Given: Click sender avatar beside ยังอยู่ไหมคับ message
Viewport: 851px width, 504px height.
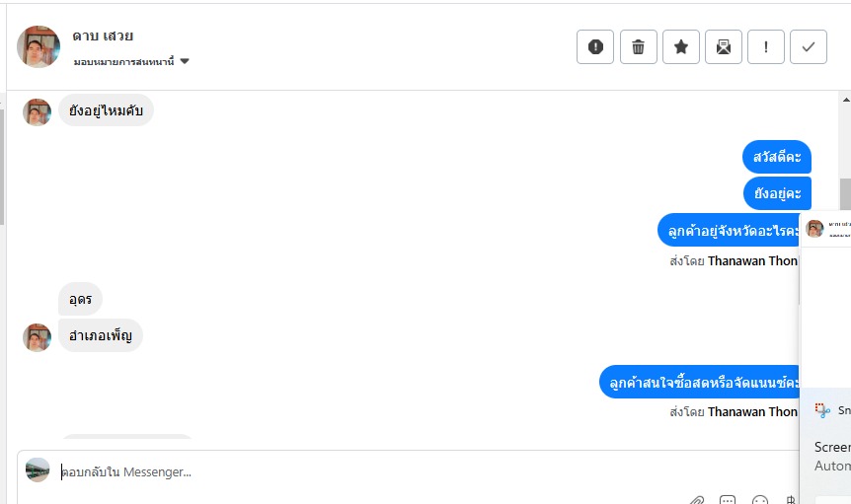Looking at the screenshot, I should (x=38, y=111).
